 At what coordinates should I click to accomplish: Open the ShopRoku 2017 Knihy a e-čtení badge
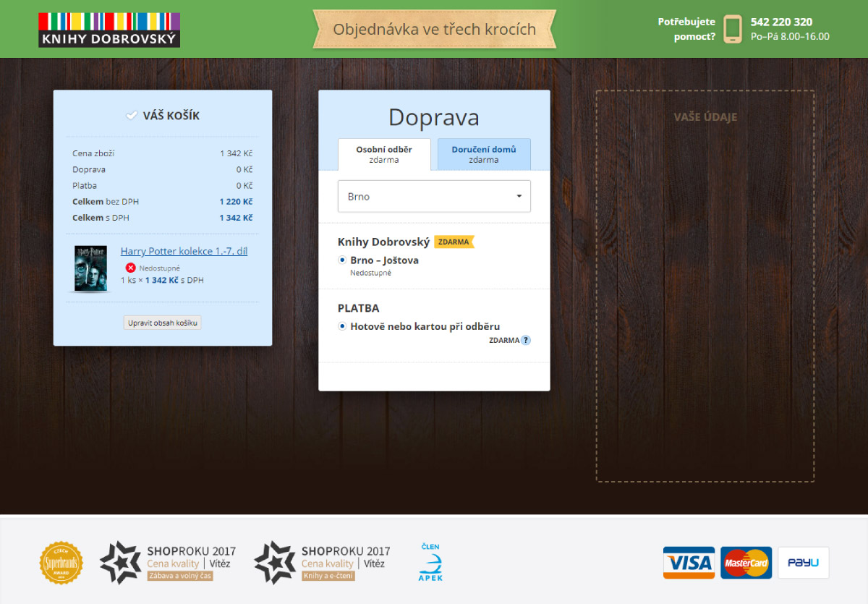pyautogui.click(x=322, y=563)
